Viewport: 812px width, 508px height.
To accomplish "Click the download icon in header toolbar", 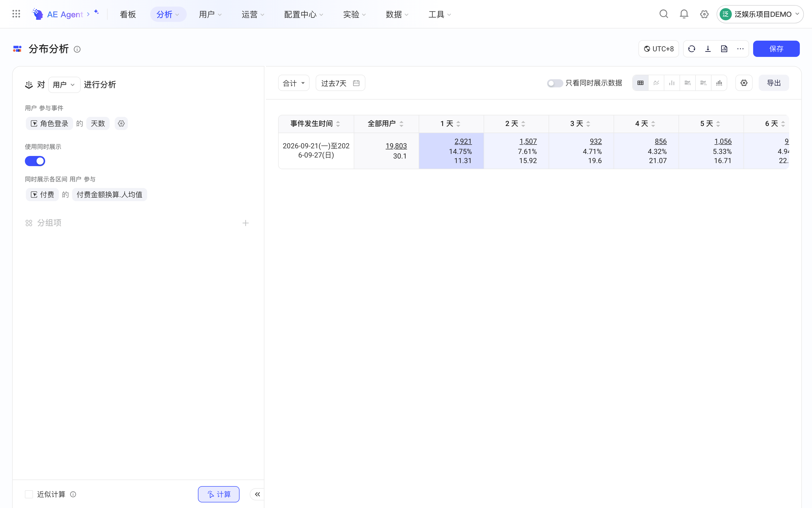I will pyautogui.click(x=708, y=49).
